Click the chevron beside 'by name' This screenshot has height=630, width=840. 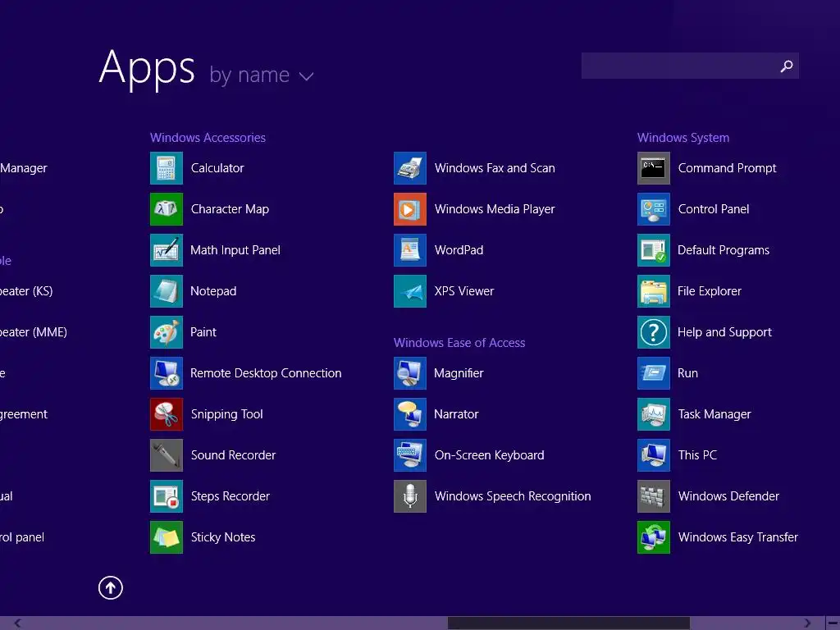coord(307,76)
